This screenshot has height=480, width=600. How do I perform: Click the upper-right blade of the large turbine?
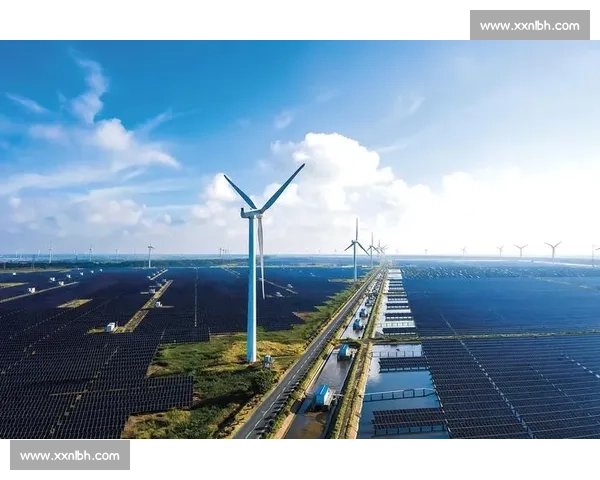tap(282, 187)
